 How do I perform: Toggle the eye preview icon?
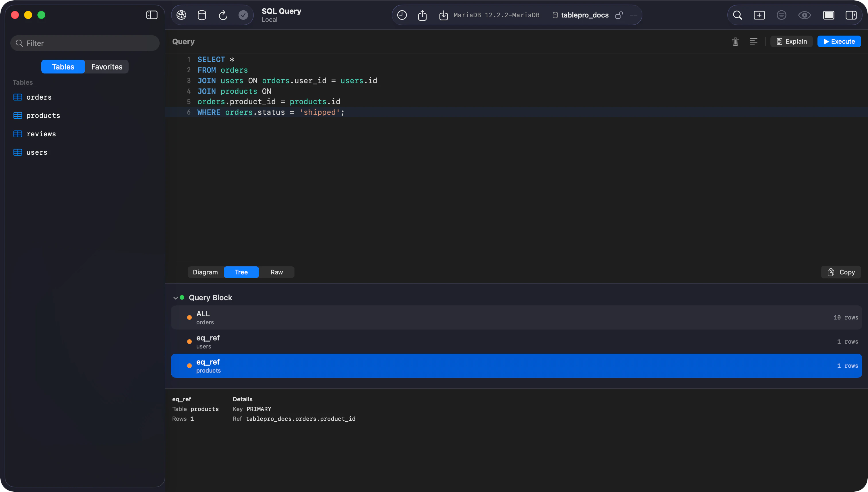[x=805, y=15]
